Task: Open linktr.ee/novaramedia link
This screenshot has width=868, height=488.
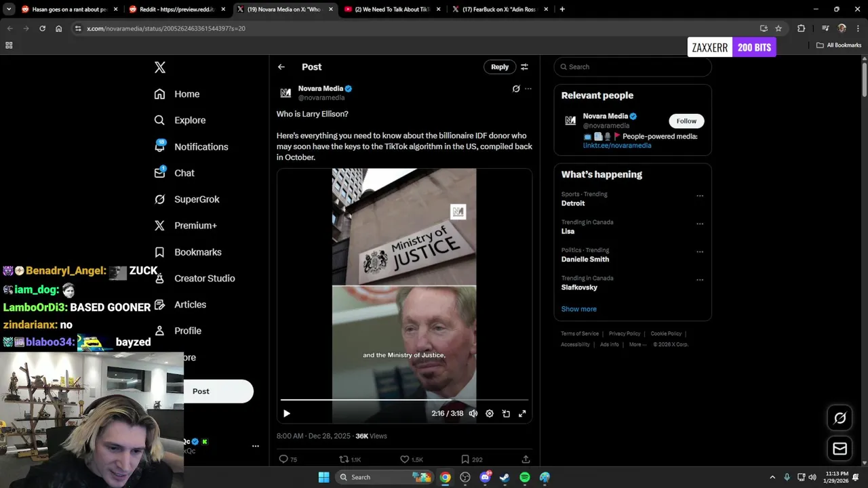Action: click(x=617, y=146)
